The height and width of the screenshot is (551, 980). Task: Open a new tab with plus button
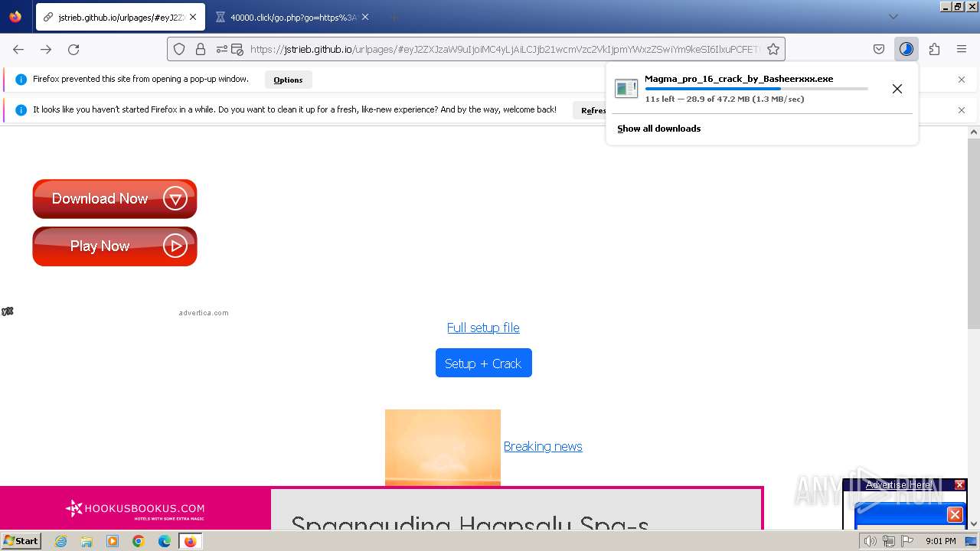(394, 17)
